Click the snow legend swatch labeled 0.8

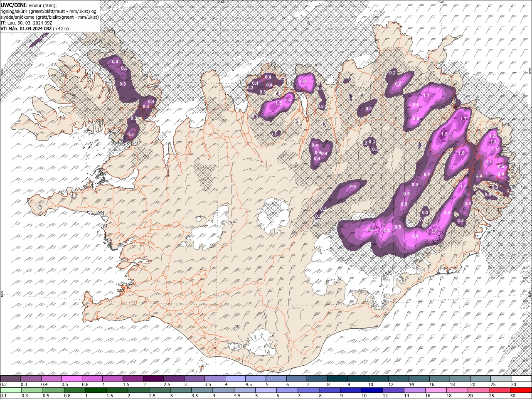coord(92,379)
